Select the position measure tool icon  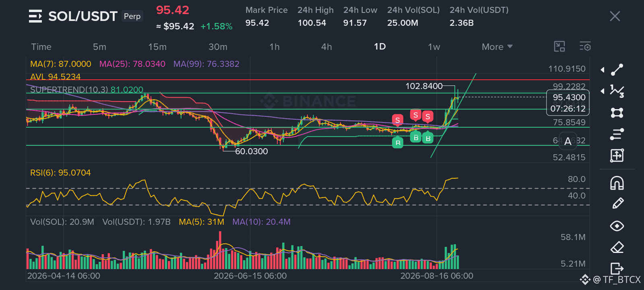617,155
